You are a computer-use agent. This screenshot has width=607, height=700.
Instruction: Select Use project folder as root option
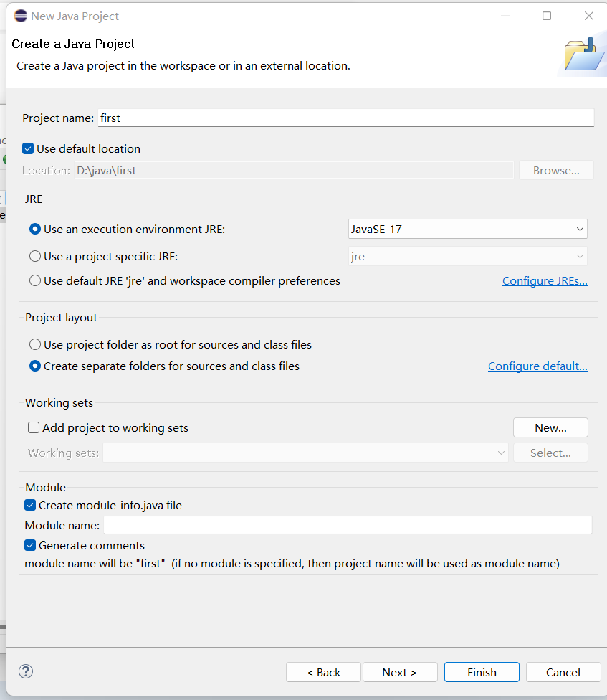(35, 345)
